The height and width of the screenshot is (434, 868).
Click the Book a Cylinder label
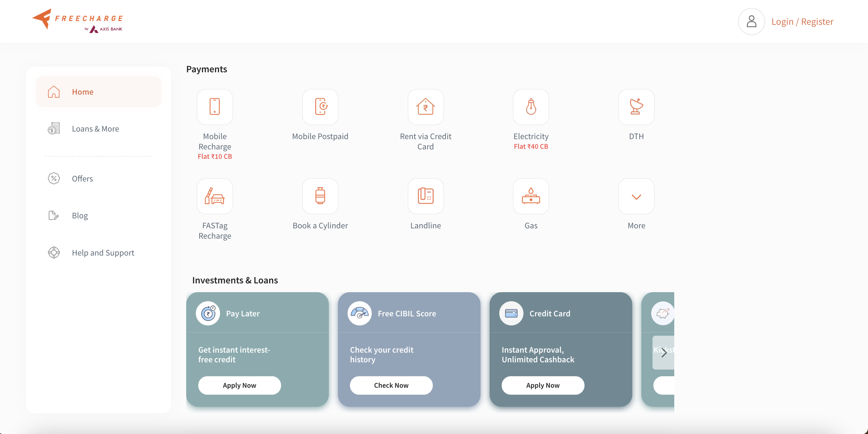[x=320, y=225]
